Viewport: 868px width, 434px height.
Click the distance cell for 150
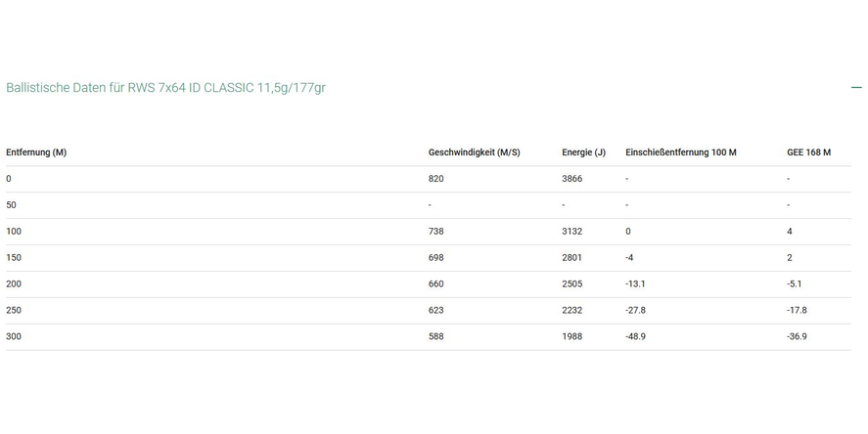14,258
